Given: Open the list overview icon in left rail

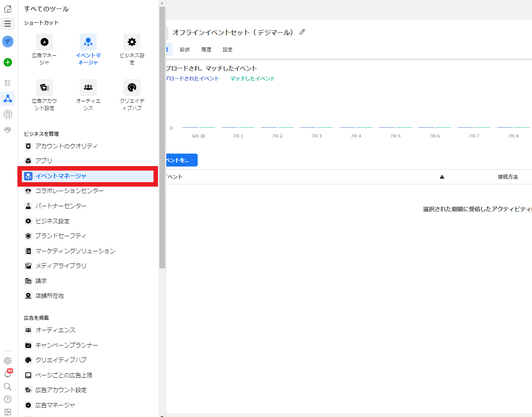Looking at the screenshot, I should coord(8,83).
